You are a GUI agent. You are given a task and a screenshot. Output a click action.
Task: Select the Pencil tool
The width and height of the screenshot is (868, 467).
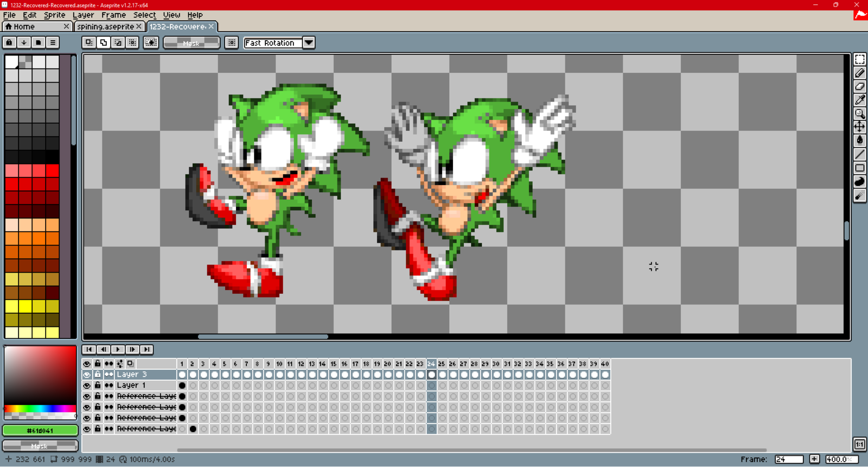pos(860,73)
